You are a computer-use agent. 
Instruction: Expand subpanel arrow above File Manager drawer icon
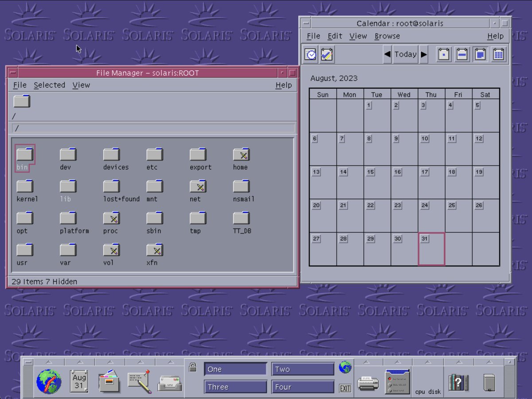tap(109, 362)
